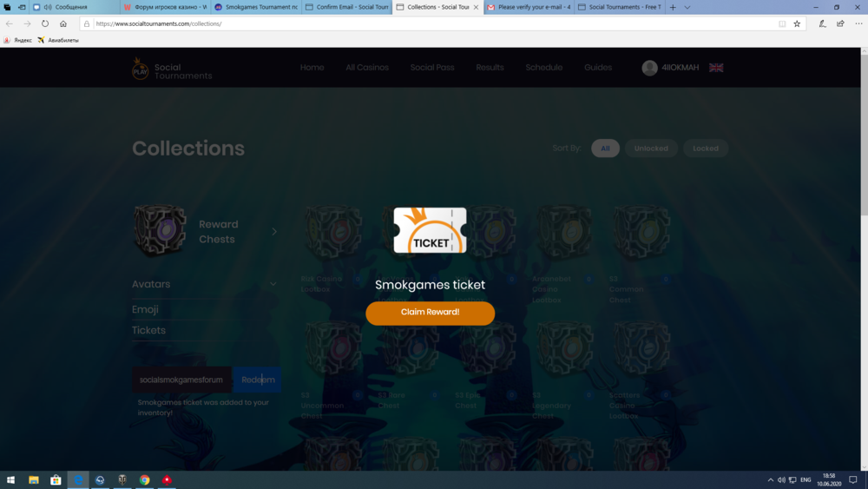The width and height of the screenshot is (868, 489).
Task: Expand the Avatars section chevron
Action: [273, 284]
